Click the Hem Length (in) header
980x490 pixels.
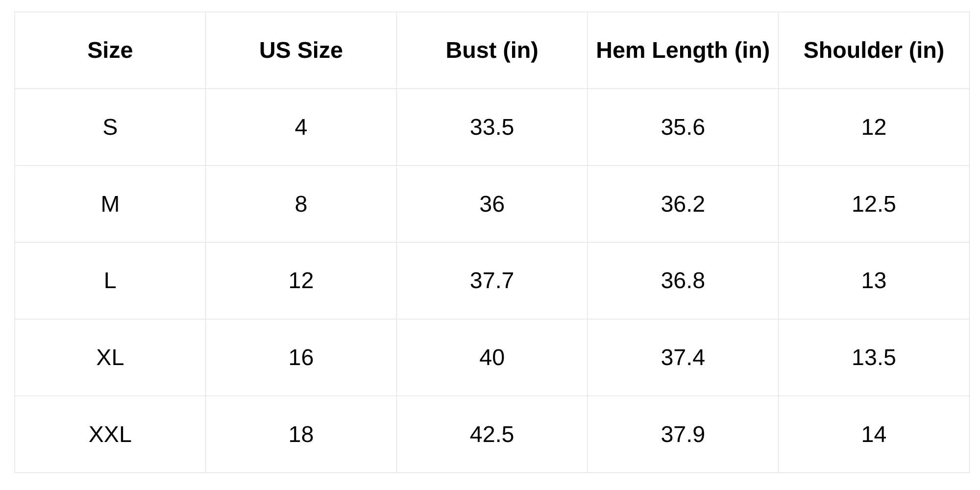(x=683, y=50)
